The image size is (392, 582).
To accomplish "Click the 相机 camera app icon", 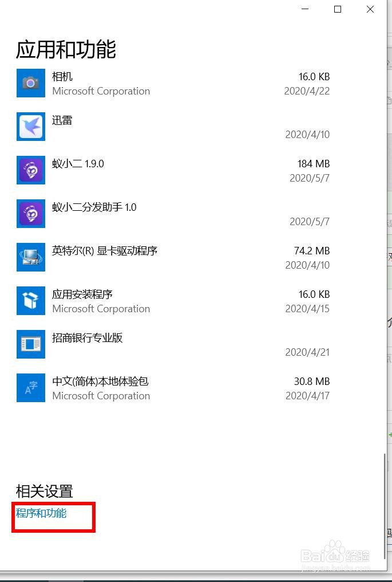I will (31, 83).
